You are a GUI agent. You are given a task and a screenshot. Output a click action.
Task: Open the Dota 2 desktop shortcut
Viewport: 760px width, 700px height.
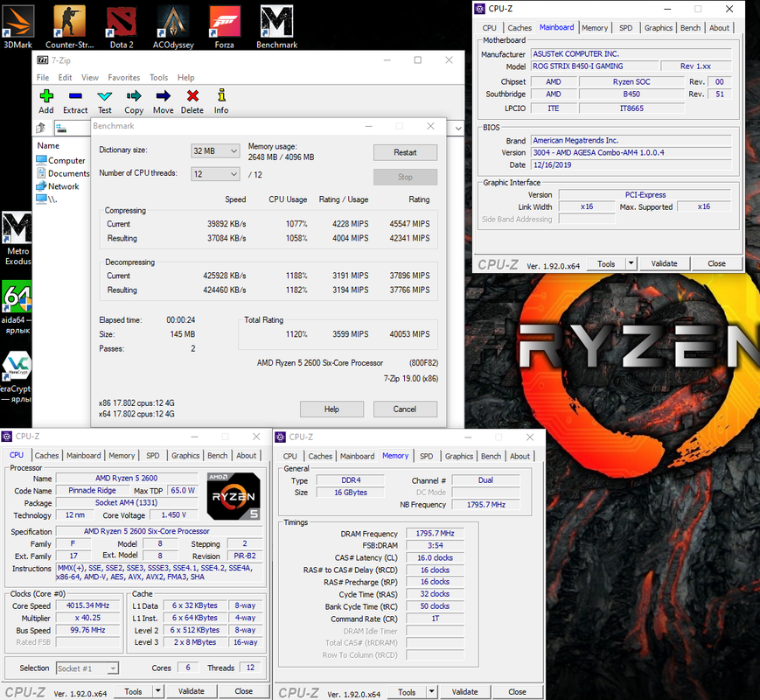click(x=122, y=25)
